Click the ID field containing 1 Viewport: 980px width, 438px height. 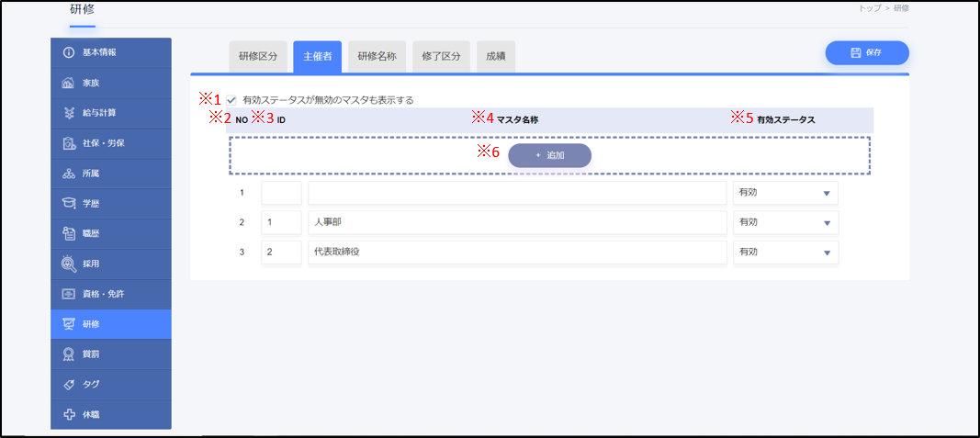[281, 222]
